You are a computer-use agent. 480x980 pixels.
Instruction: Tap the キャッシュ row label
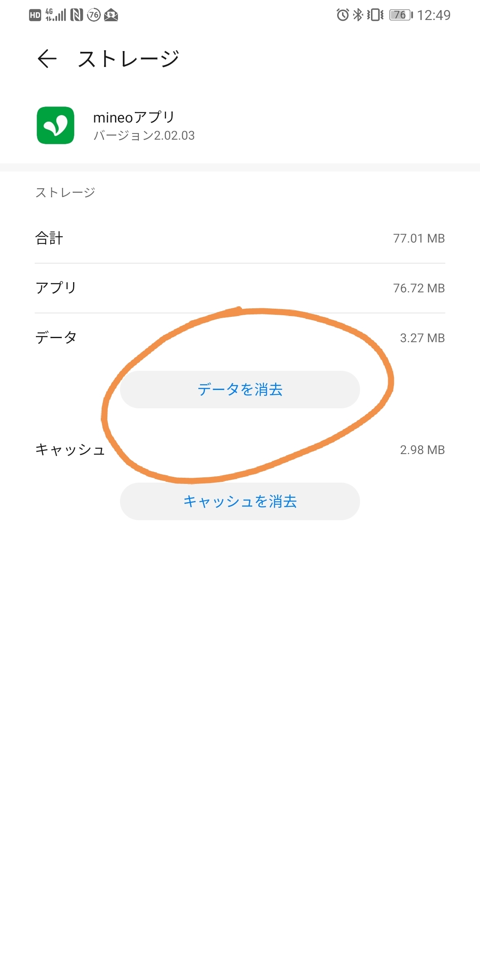[x=70, y=450]
